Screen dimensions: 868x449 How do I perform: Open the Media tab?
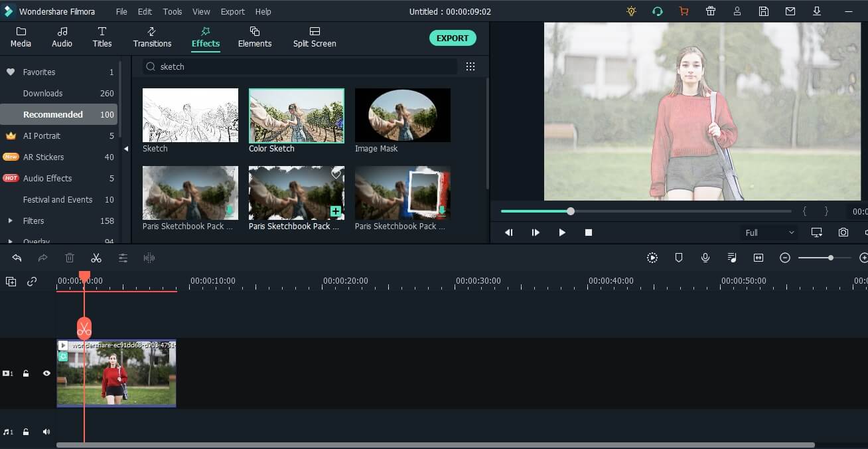pyautogui.click(x=21, y=37)
